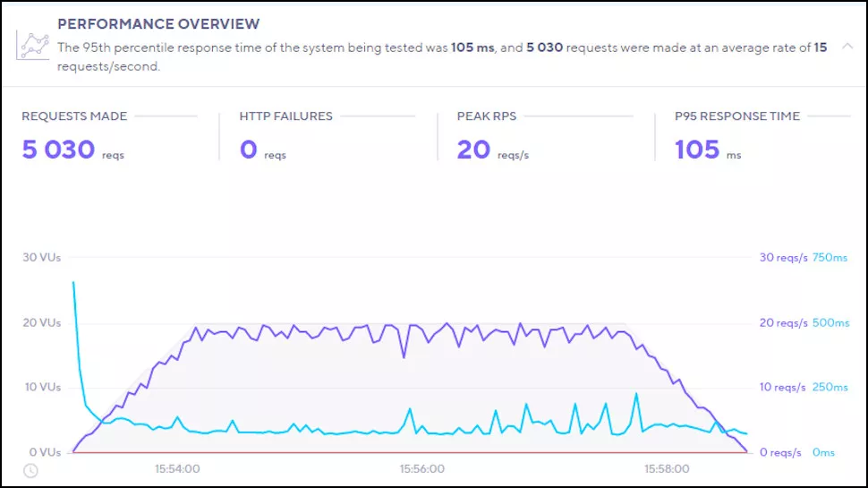The height and width of the screenshot is (488, 868).
Task: Click the REQUESTS MADE label
Action: click(x=74, y=116)
